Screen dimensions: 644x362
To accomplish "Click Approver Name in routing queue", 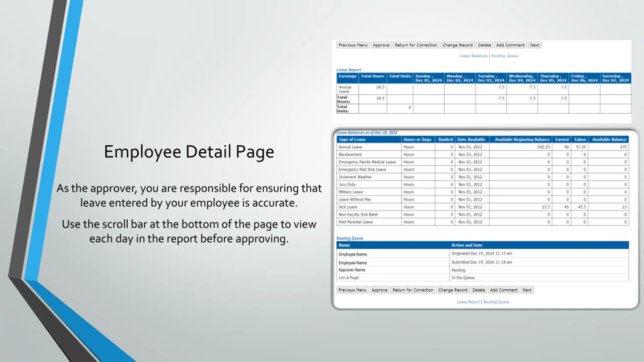I will (352, 270).
